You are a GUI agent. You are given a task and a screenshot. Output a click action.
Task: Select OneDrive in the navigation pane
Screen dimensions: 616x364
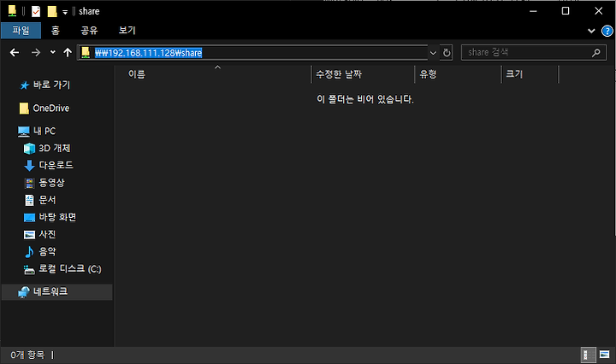51,108
